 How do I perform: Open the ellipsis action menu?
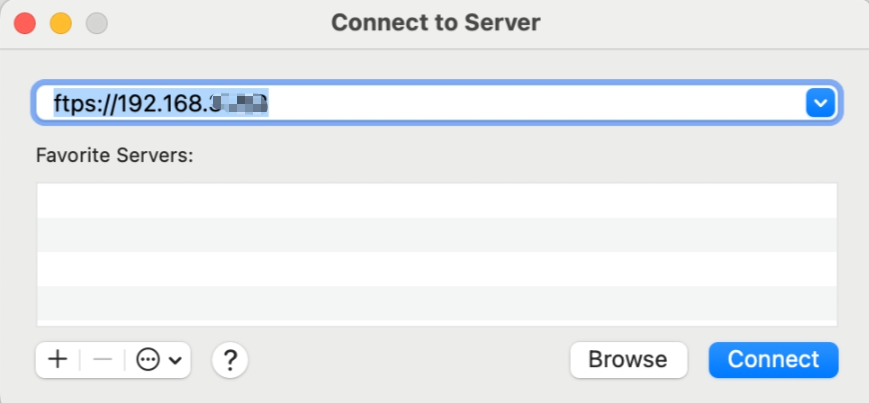tap(149, 360)
